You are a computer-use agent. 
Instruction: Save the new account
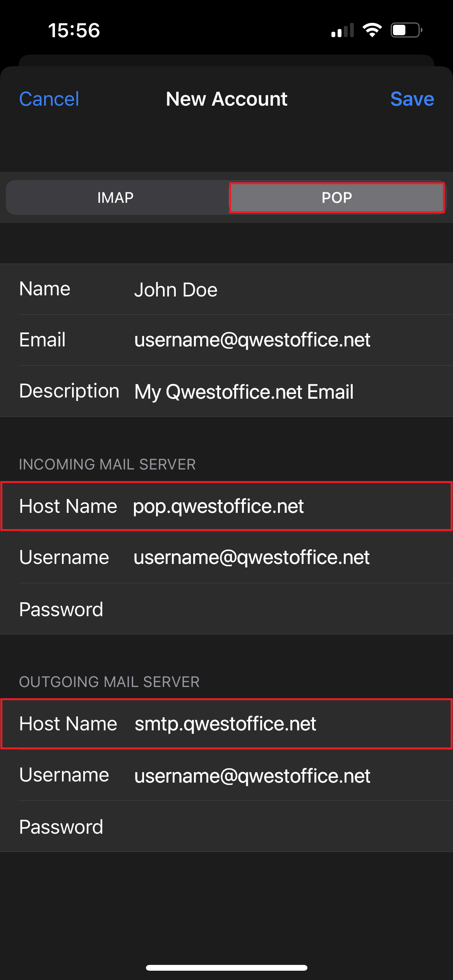click(412, 99)
